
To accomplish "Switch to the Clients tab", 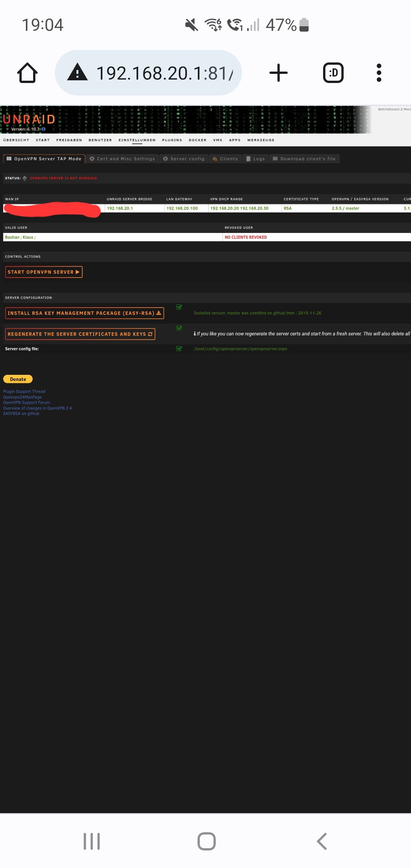I will point(225,159).
